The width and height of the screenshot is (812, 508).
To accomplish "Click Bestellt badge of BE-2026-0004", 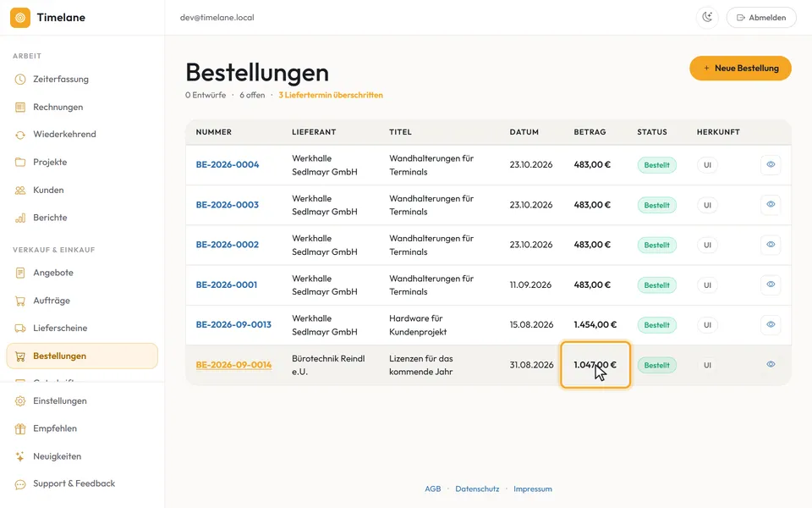I will coord(656,165).
